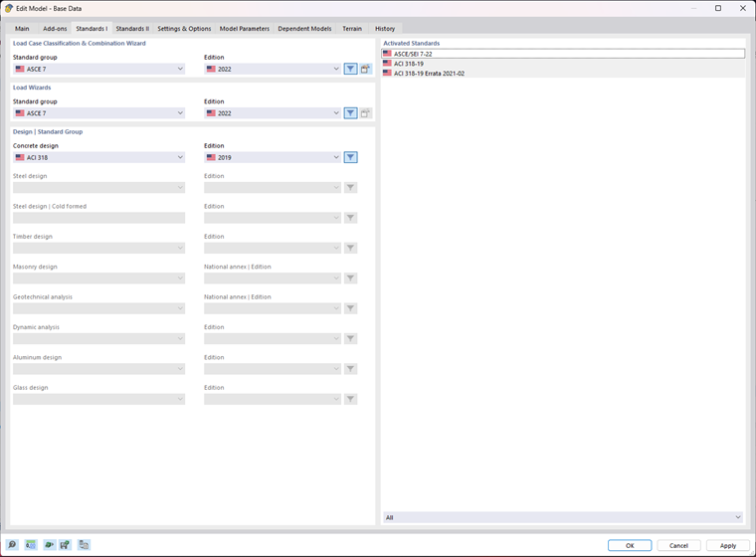This screenshot has height=557, width=756.
Task: Open the All filter dropdown under Activated Standards
Action: (x=563, y=517)
